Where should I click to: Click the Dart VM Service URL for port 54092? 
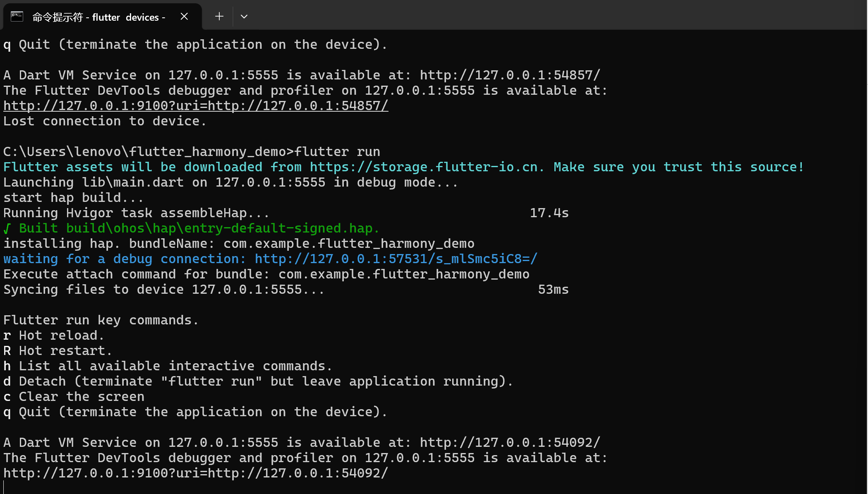pos(510,443)
